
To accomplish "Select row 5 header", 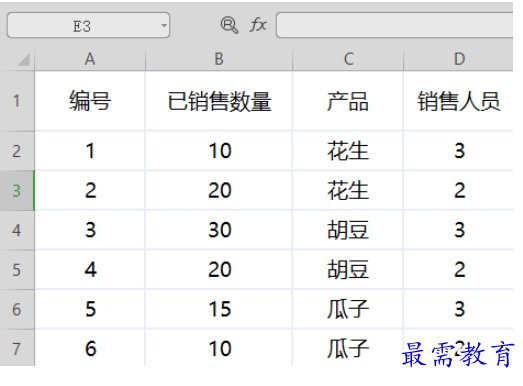I will (17, 270).
